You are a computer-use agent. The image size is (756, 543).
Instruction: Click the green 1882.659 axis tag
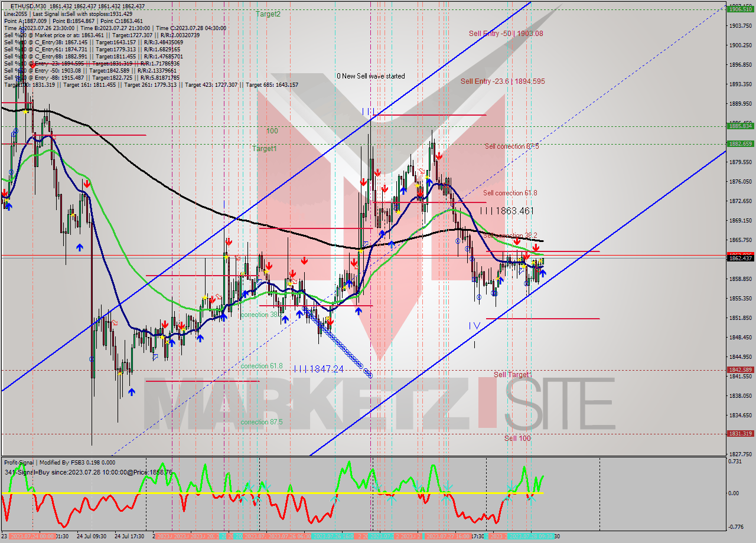coord(739,144)
